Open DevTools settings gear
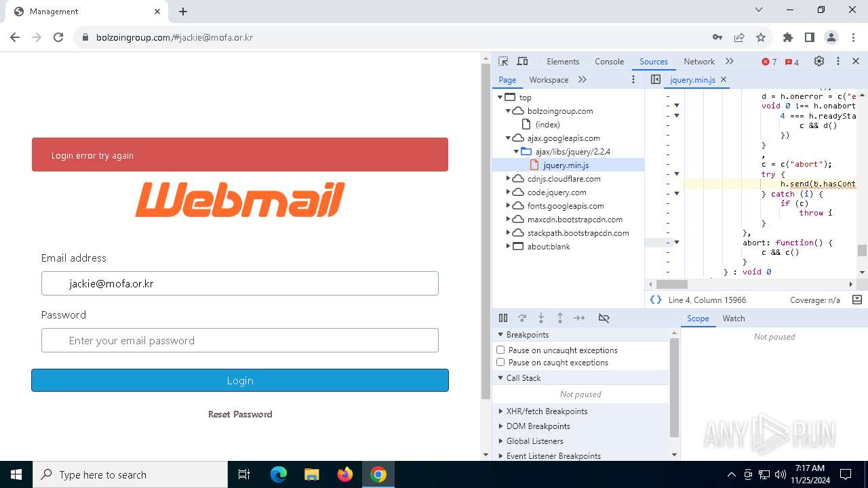 (x=819, y=61)
